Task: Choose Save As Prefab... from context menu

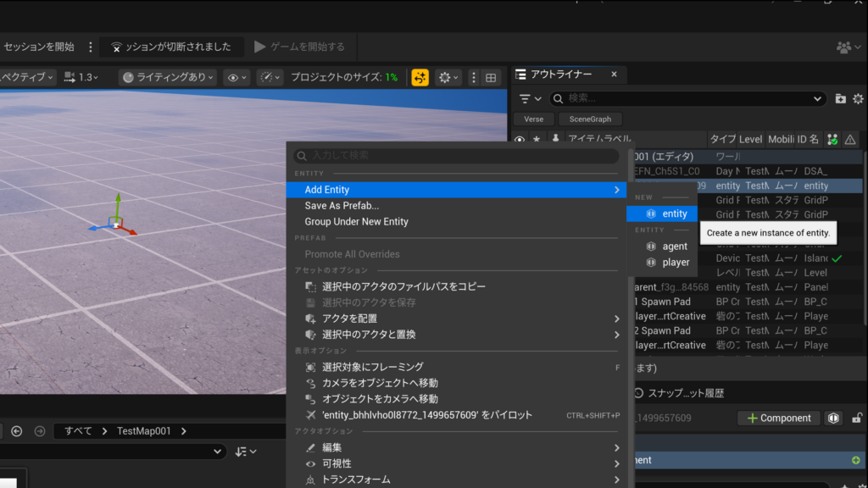Action: click(342, 206)
